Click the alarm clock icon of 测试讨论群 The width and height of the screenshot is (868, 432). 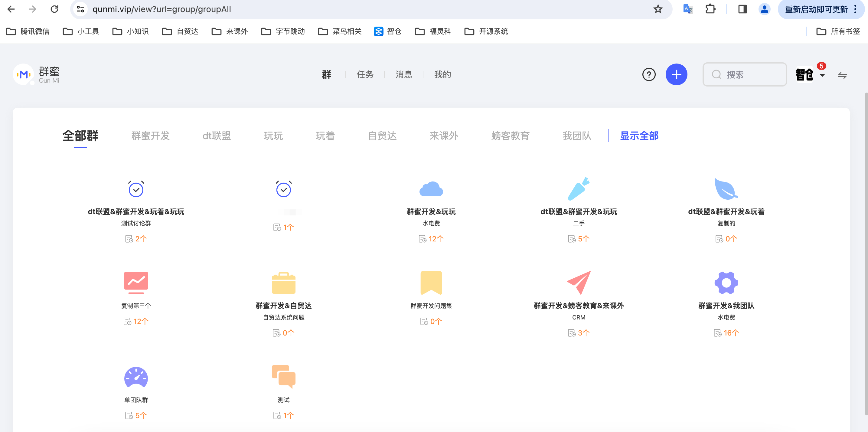[x=136, y=189]
